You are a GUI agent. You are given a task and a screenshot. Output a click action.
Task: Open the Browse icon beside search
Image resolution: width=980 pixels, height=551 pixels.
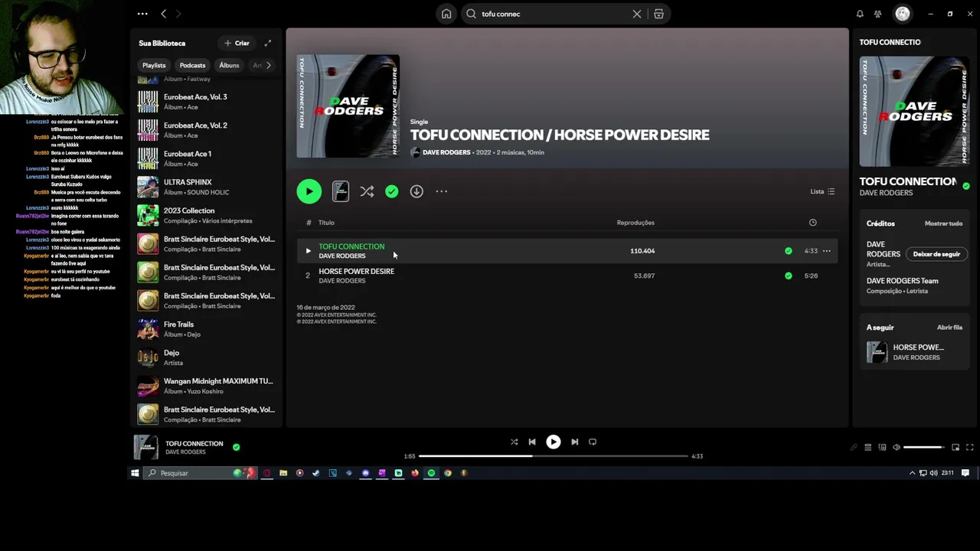pos(658,14)
